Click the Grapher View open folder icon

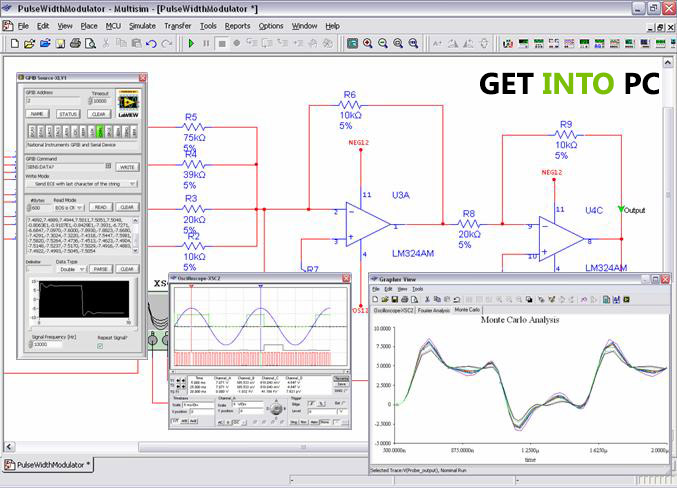pos(385,299)
